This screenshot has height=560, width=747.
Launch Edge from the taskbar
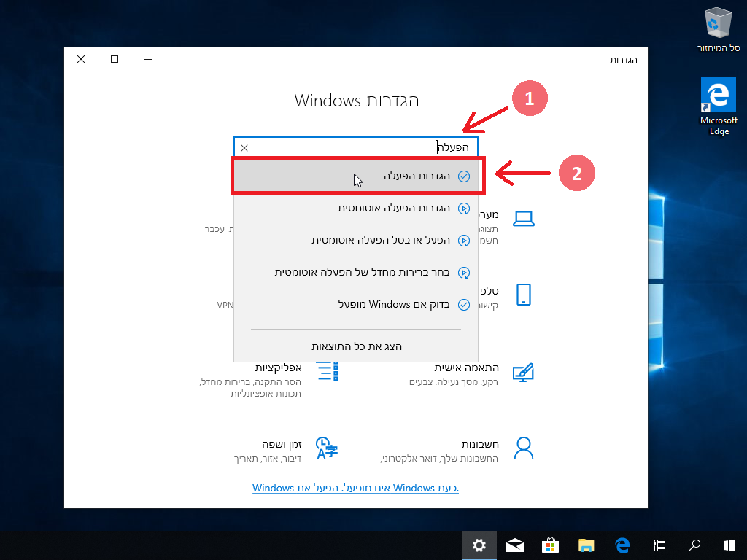(x=622, y=545)
